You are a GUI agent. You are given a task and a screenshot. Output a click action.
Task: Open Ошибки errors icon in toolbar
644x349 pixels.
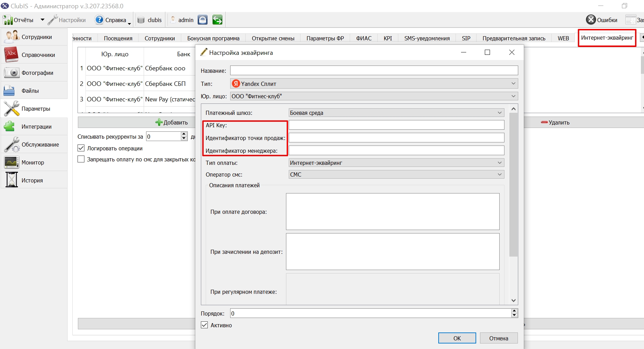coord(591,20)
